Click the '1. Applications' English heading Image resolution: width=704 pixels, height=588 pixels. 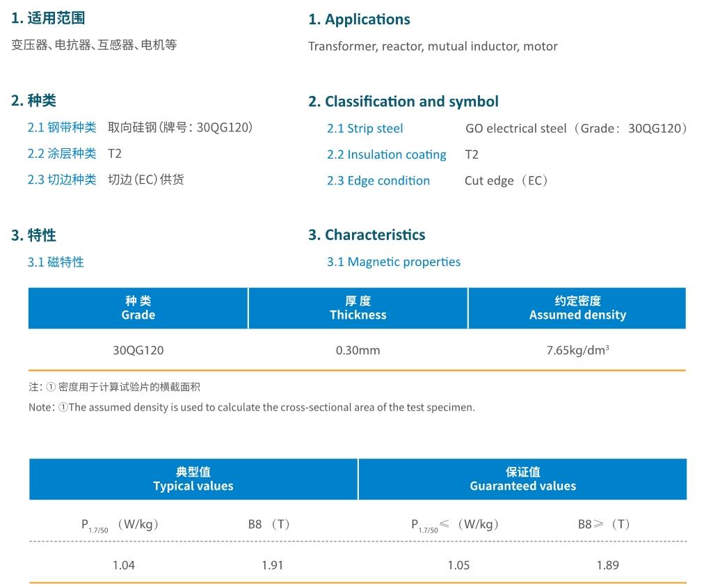coord(359,19)
